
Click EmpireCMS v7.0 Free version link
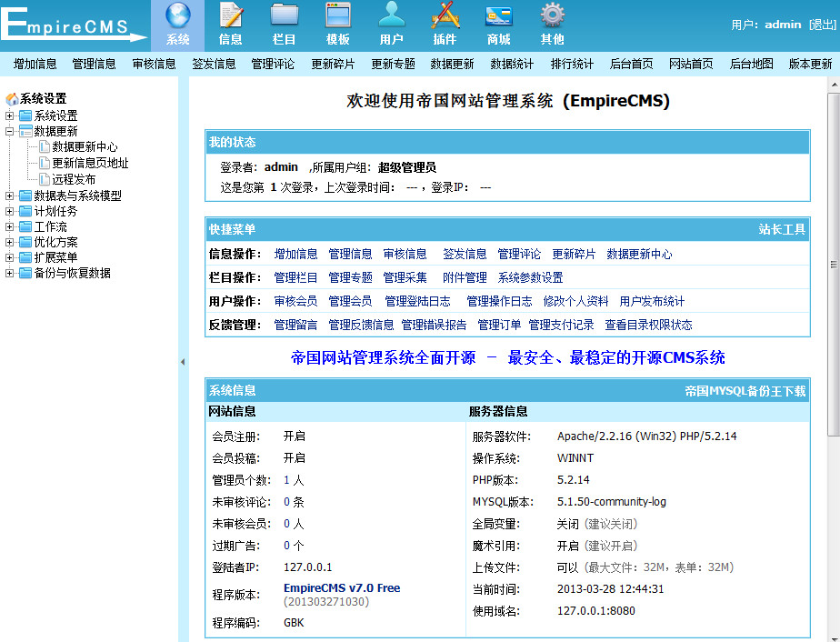tap(342, 587)
